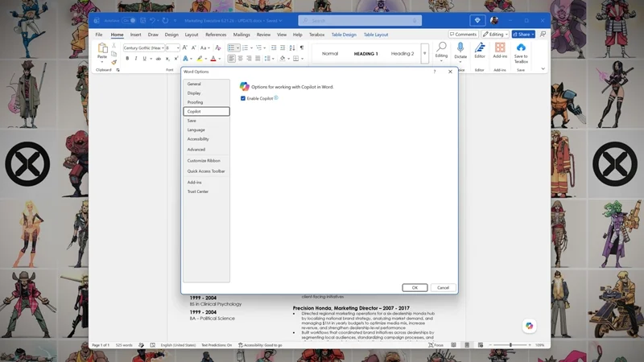Click the Format Painter icon

tap(114, 62)
